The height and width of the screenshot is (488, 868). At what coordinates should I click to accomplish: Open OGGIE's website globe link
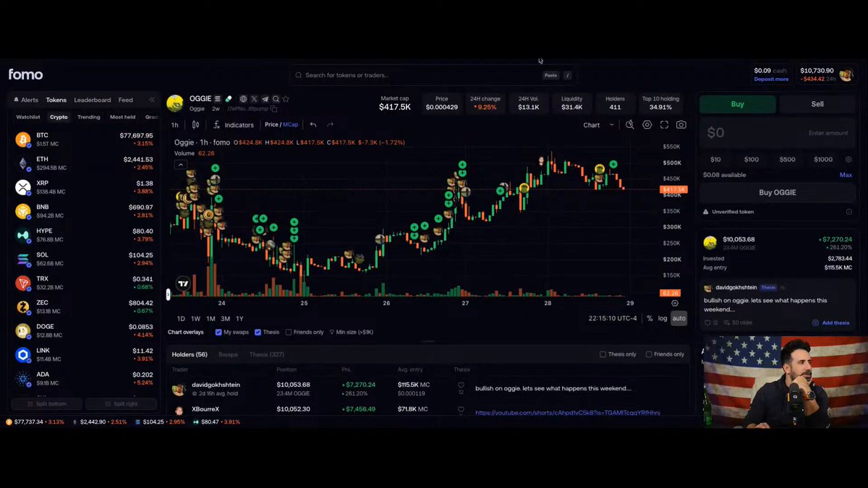pos(244,99)
